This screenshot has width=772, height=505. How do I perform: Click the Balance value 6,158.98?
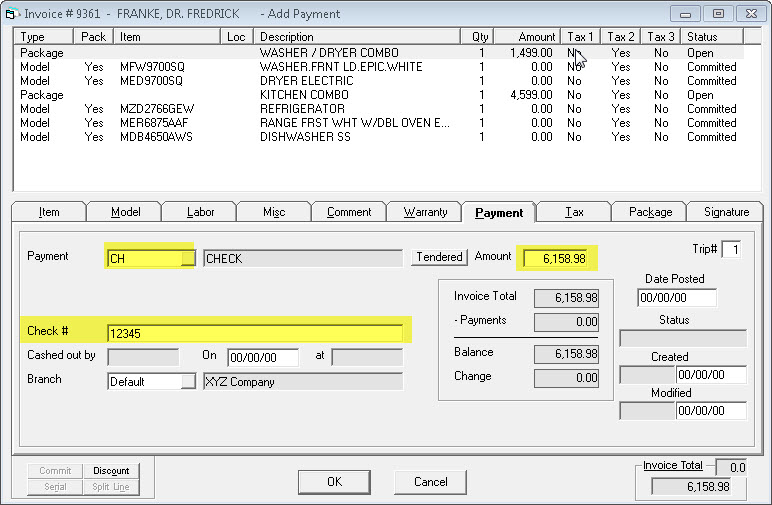[566, 354]
